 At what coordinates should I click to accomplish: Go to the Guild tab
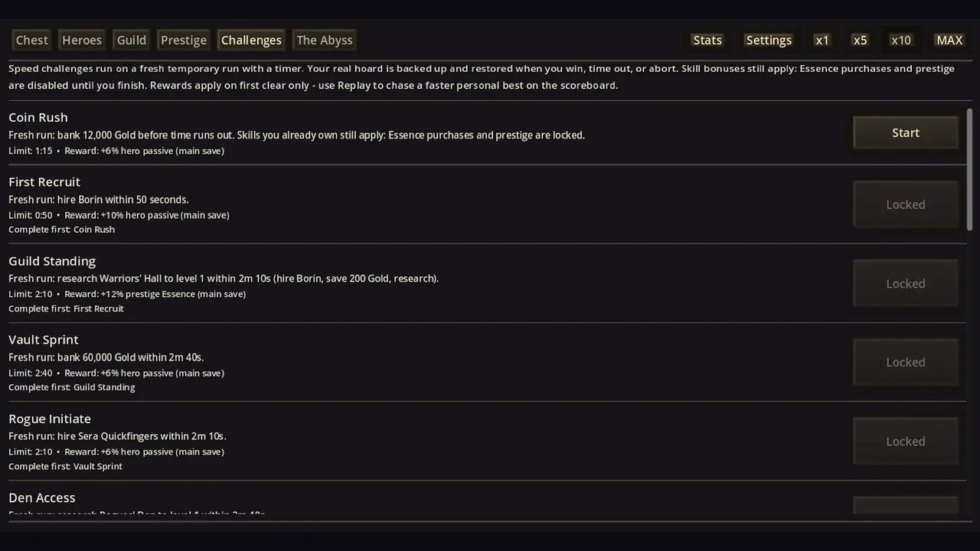131,40
